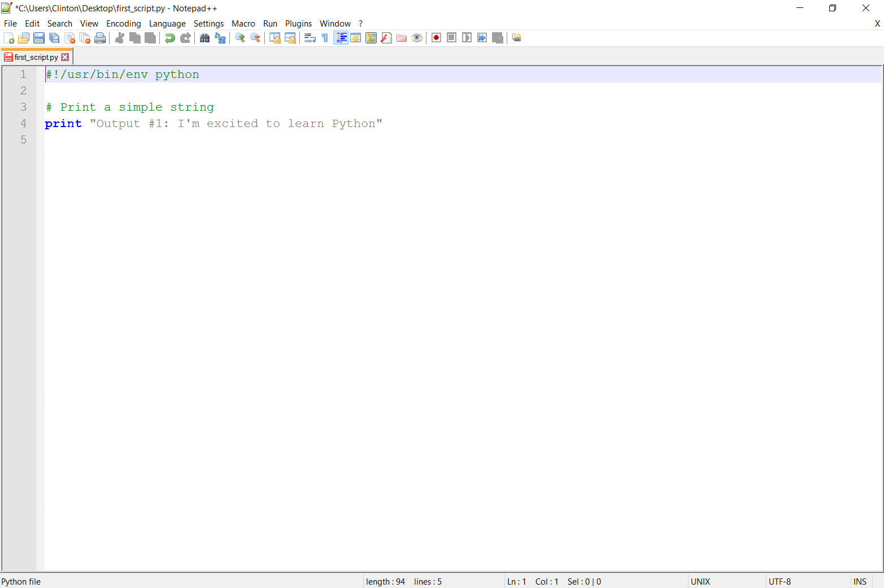
Task: Toggle file monitoring eye icon
Action: (417, 38)
